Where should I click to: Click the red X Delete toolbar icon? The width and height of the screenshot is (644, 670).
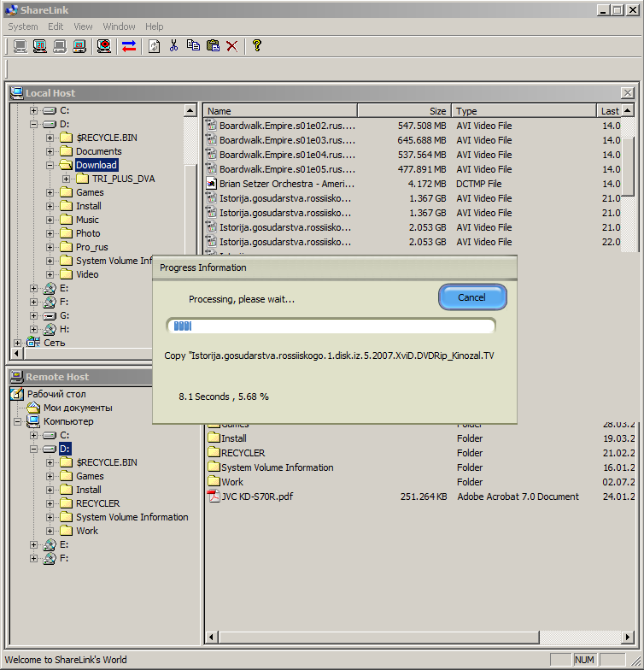[232, 46]
